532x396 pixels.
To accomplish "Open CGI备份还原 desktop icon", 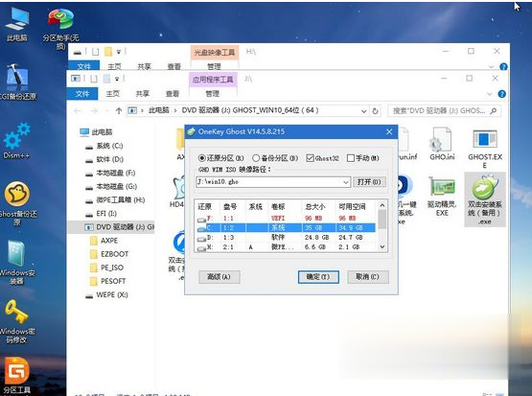I will click(17, 82).
